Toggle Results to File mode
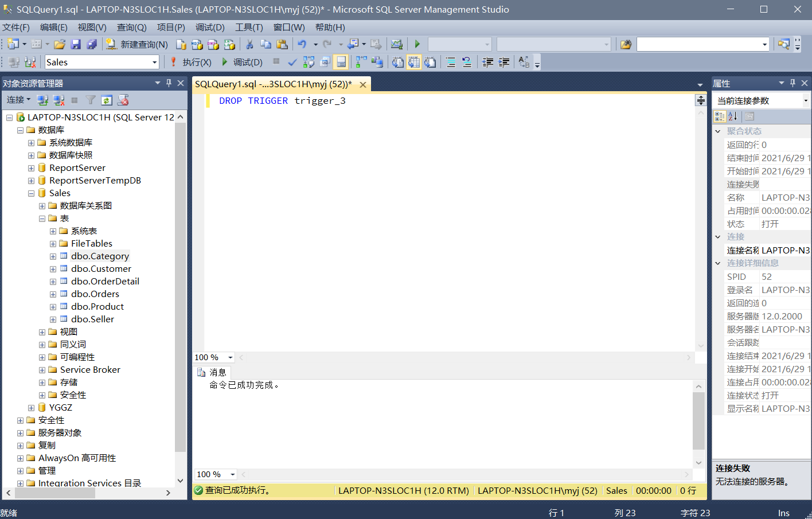 [x=430, y=62]
